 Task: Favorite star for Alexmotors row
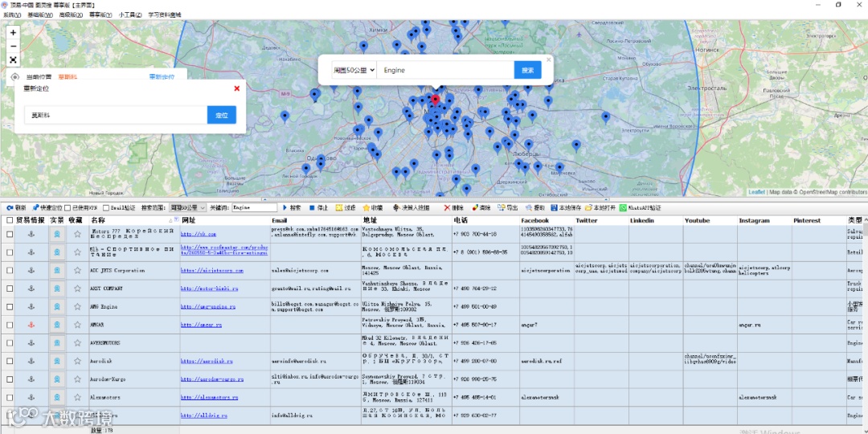[x=77, y=398]
